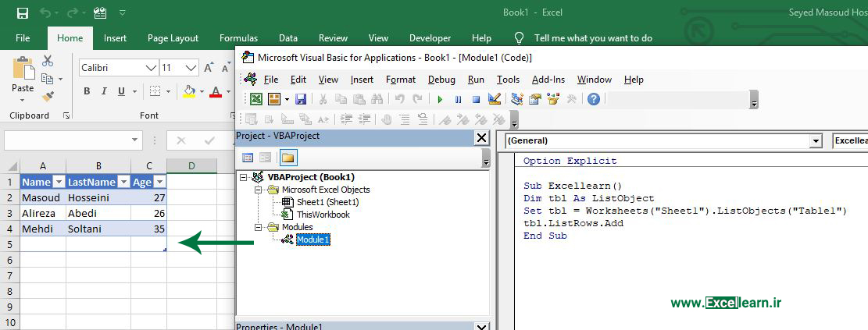Click the Paste button in Clipboard group
Image resolution: width=868 pixels, height=330 pixels.
point(23,80)
